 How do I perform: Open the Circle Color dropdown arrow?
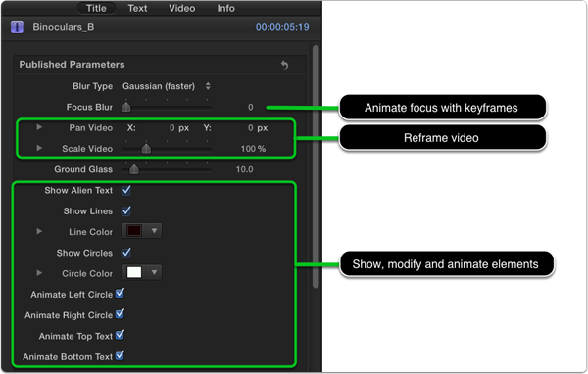(154, 272)
